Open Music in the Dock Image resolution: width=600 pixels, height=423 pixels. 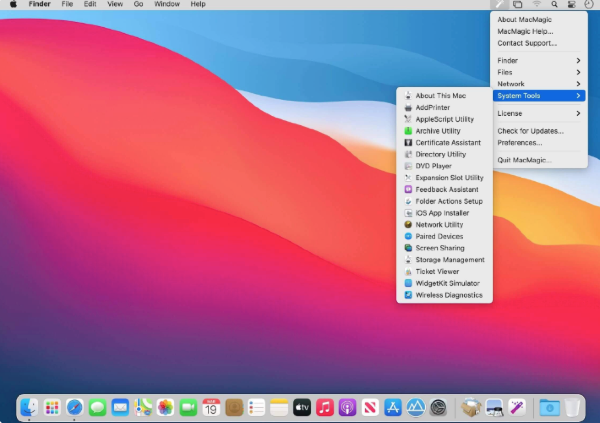(x=324, y=407)
